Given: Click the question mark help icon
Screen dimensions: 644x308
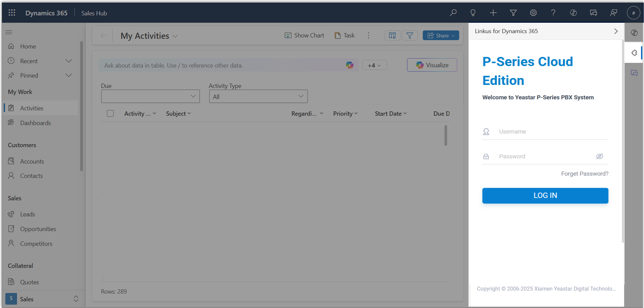Looking at the screenshot, I should coord(553,13).
